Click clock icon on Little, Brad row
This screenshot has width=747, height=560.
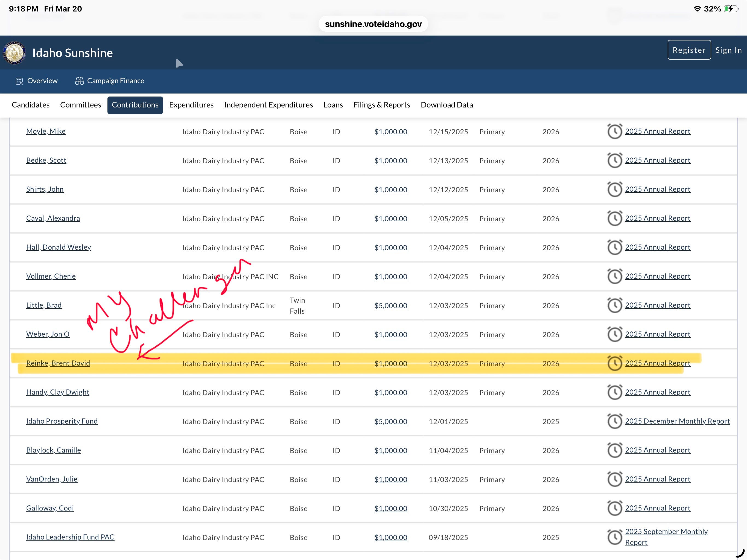point(615,305)
